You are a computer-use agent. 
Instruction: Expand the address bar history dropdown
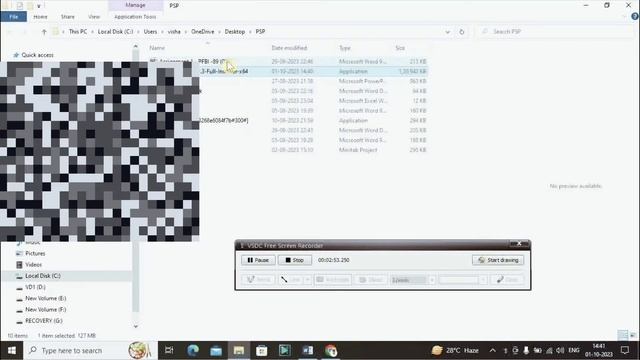(x=447, y=32)
